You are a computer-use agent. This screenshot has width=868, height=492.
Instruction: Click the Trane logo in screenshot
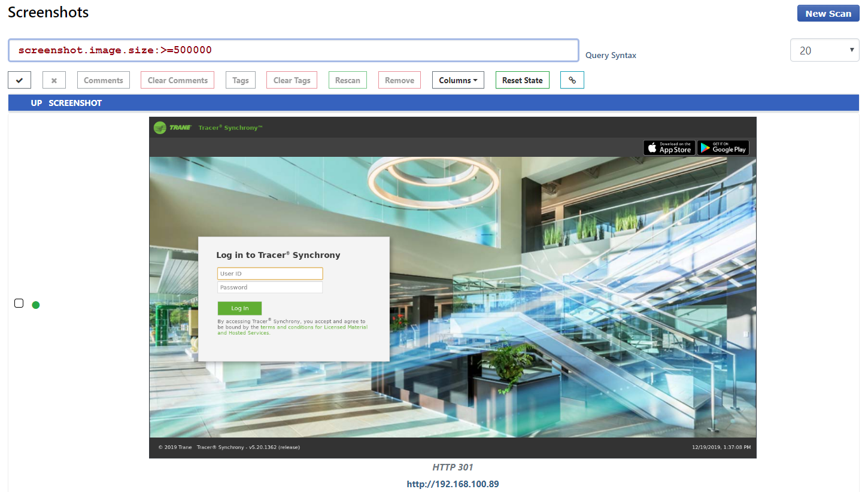pos(172,127)
